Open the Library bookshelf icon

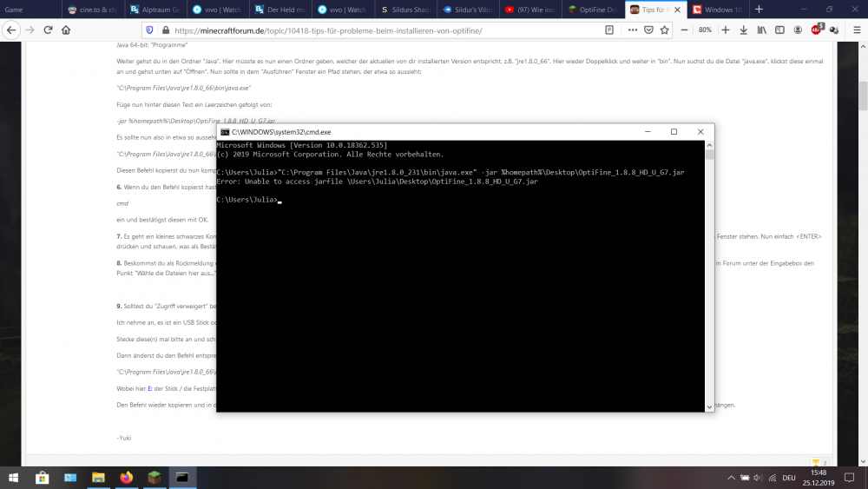[x=762, y=30]
